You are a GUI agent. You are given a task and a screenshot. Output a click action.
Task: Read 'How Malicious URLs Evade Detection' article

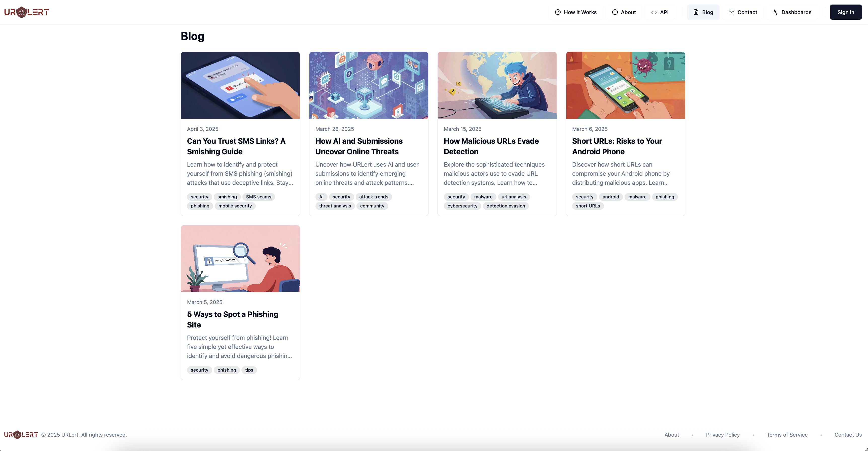pyautogui.click(x=491, y=146)
